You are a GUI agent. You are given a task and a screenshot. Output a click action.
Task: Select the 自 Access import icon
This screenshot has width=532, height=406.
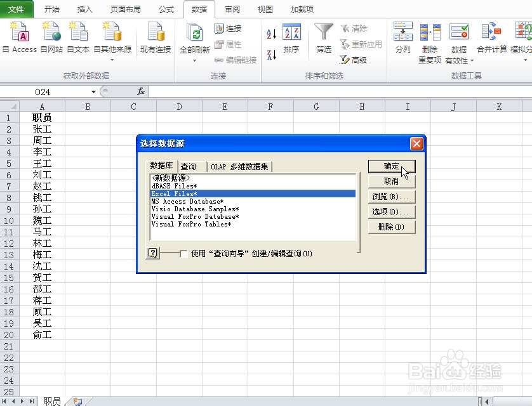[19, 38]
